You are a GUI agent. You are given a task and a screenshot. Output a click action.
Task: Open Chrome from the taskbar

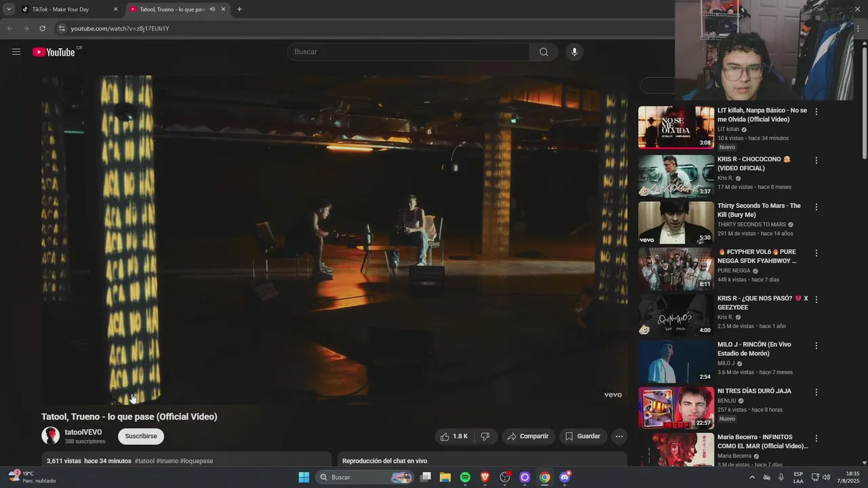545,477
